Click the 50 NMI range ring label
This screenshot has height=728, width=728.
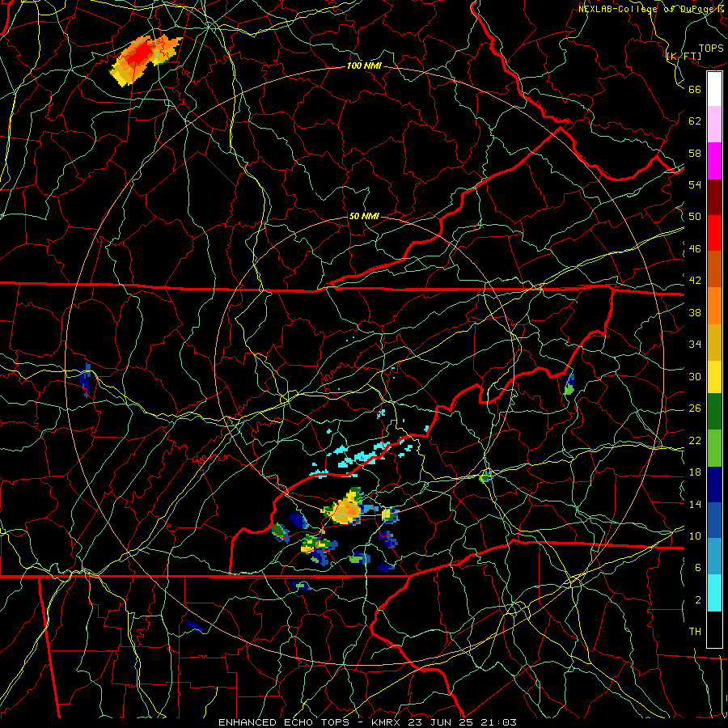click(x=363, y=216)
